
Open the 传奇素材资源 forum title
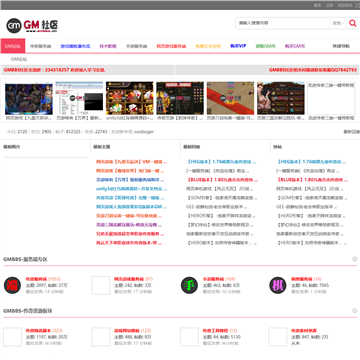pos(304,330)
